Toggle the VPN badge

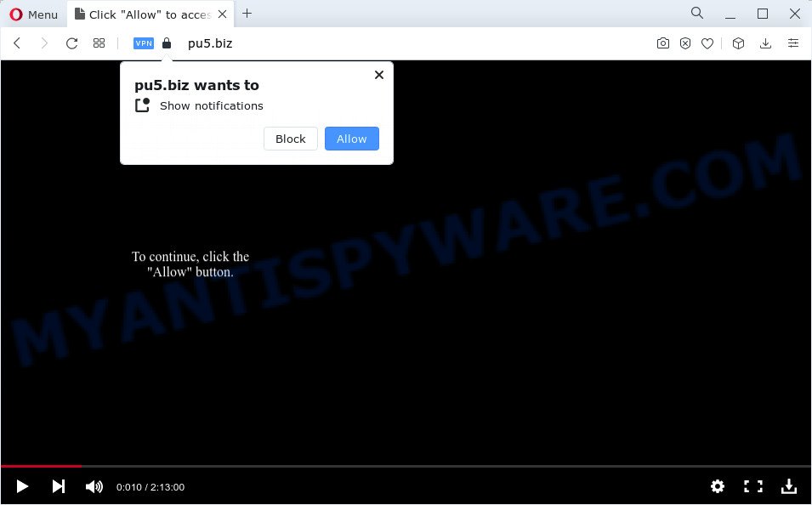[144, 43]
